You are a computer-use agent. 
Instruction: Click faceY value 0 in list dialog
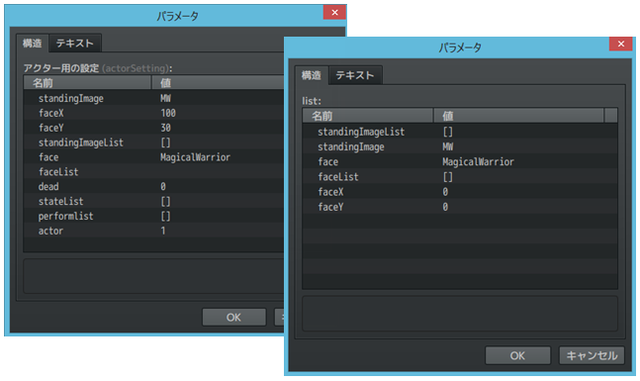445,207
